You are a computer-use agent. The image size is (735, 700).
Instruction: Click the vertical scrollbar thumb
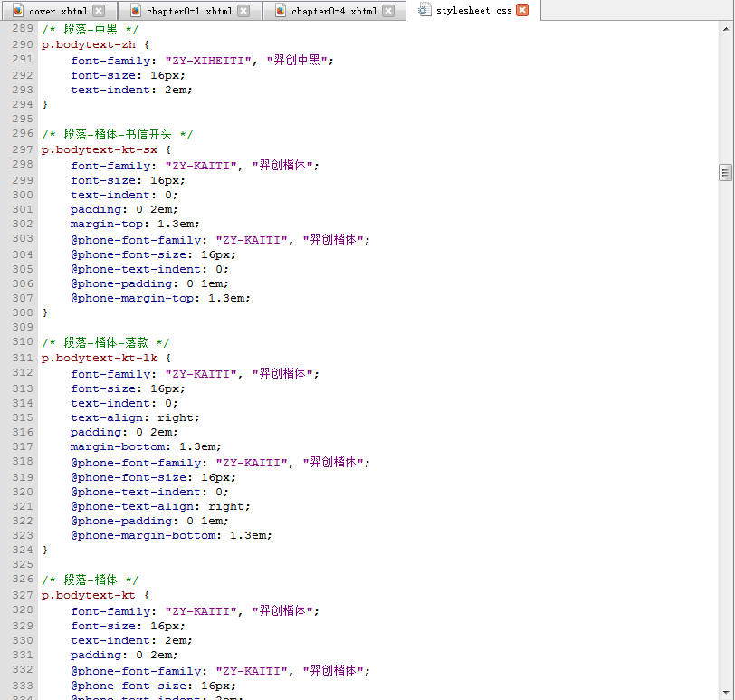725,173
